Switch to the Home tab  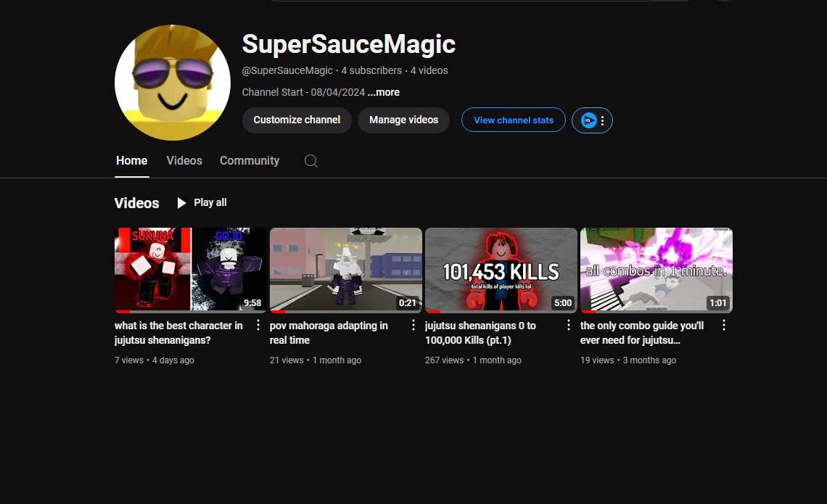(132, 161)
